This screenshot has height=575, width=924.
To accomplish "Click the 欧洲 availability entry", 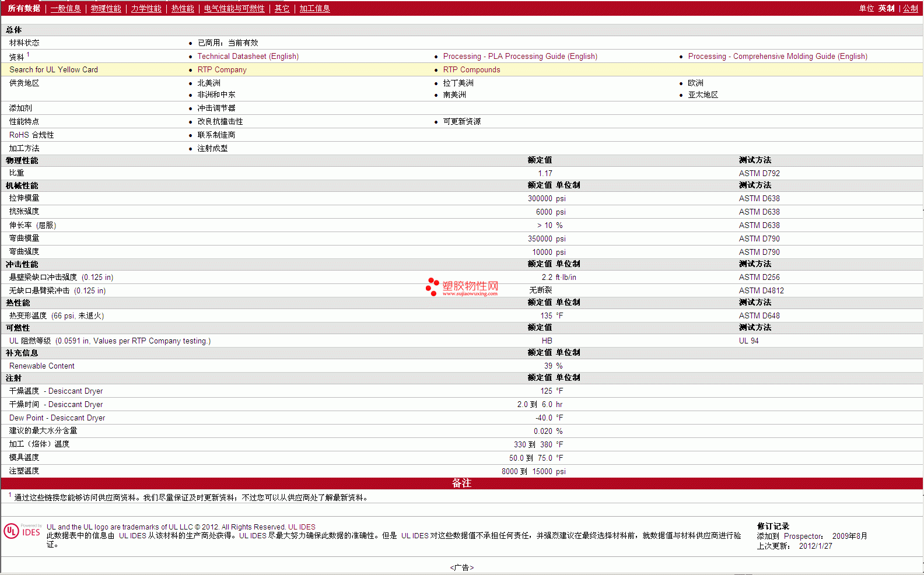I will coord(695,83).
